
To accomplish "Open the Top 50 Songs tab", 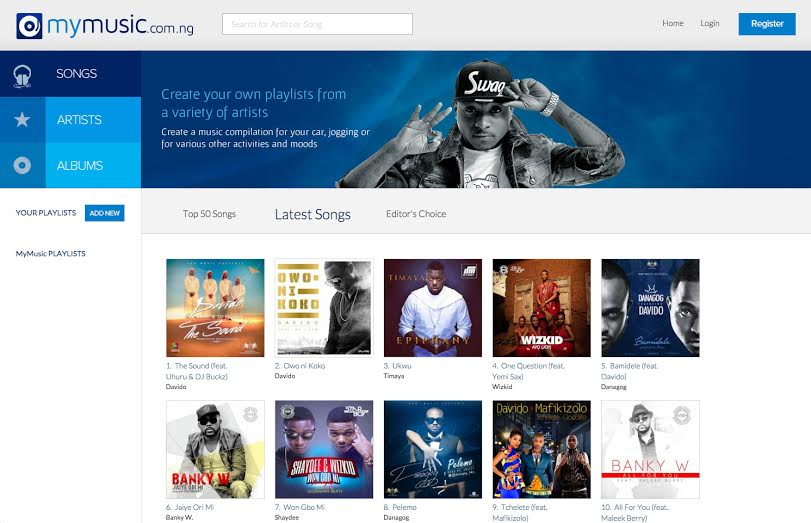I will point(209,214).
